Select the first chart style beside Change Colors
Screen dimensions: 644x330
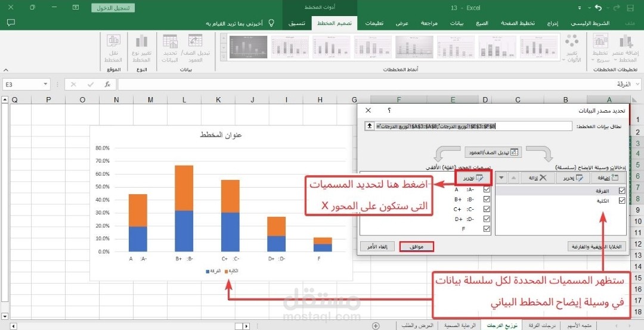pos(539,47)
